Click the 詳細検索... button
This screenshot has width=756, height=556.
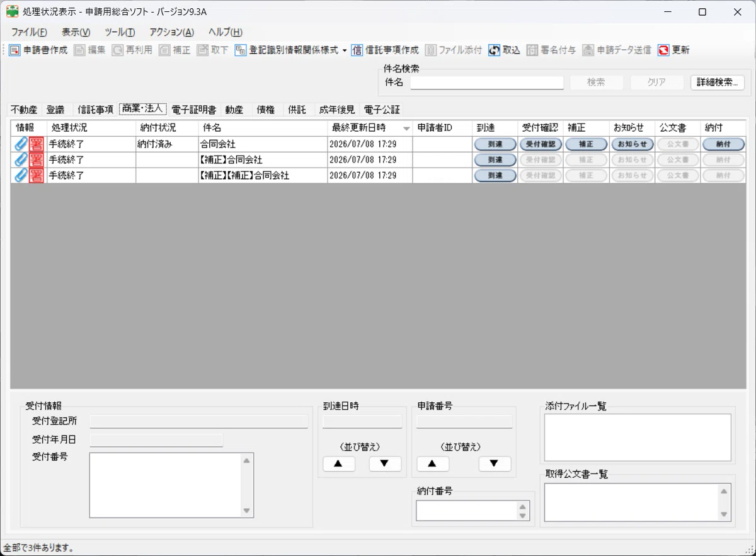tap(718, 83)
